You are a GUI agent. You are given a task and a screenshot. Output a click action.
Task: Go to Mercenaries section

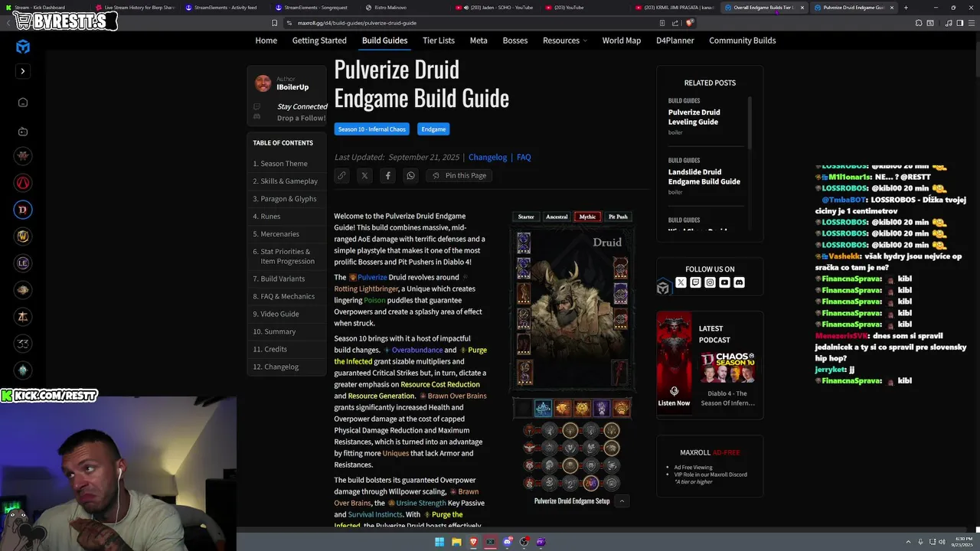[x=276, y=234]
